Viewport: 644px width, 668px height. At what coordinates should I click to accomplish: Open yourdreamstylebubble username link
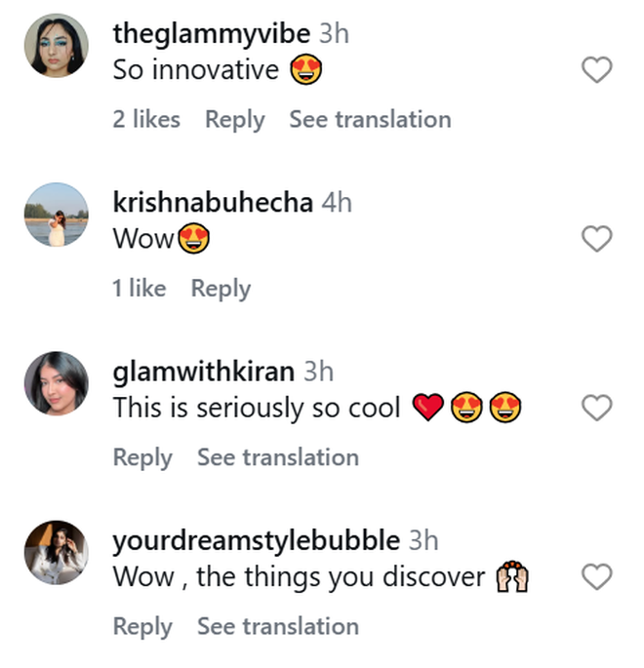coord(256,540)
